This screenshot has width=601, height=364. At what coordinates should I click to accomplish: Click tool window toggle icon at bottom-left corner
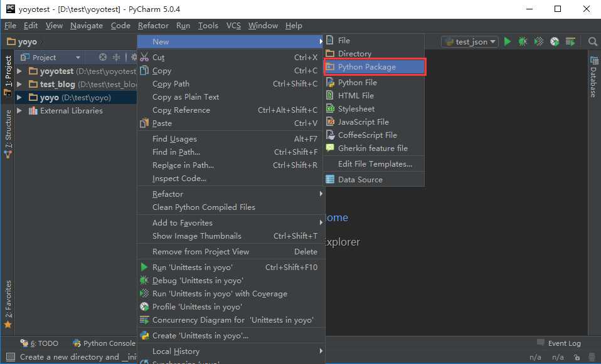point(10,356)
